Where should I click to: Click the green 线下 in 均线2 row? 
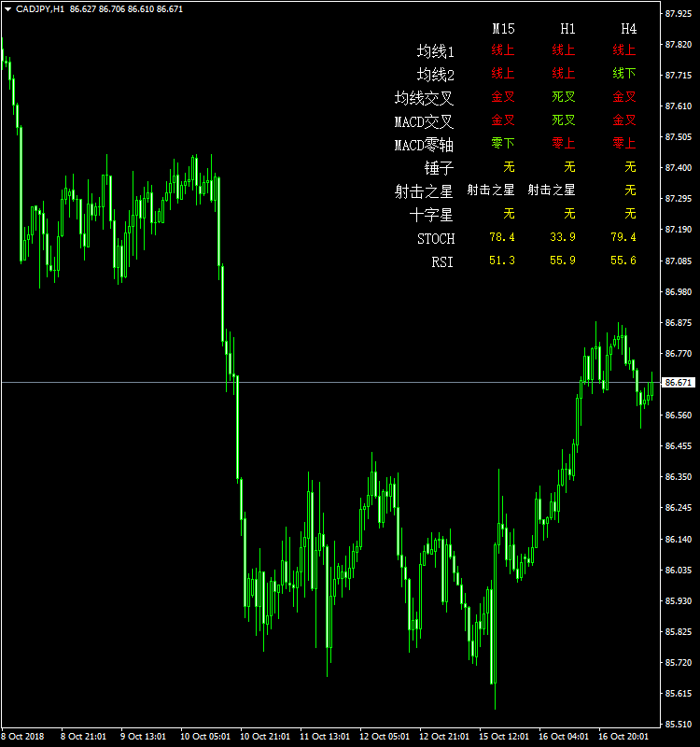click(x=624, y=74)
